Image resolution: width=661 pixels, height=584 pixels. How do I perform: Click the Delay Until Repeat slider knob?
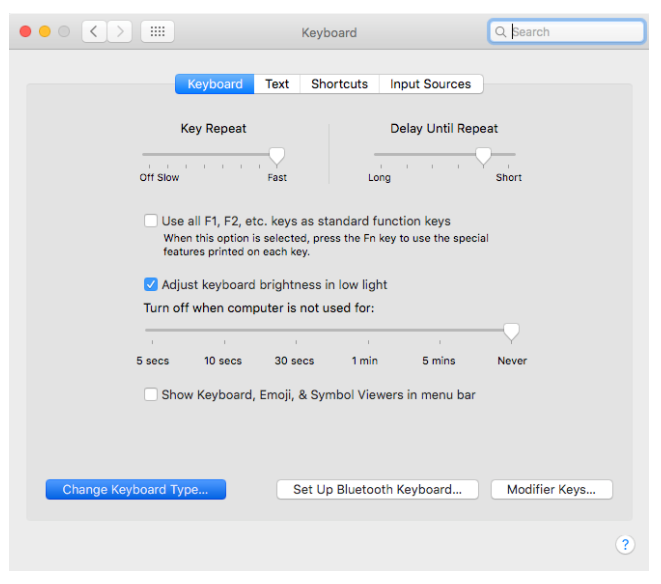(483, 155)
